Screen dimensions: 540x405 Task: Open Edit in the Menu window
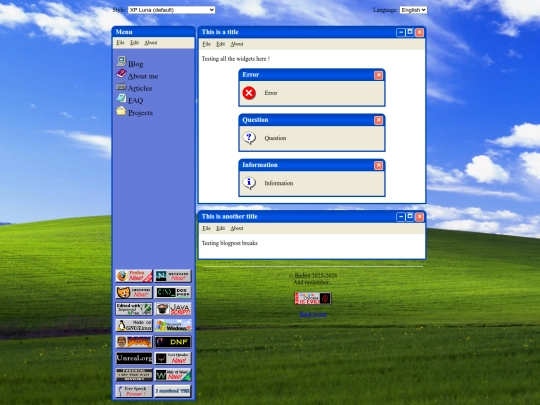(134, 43)
